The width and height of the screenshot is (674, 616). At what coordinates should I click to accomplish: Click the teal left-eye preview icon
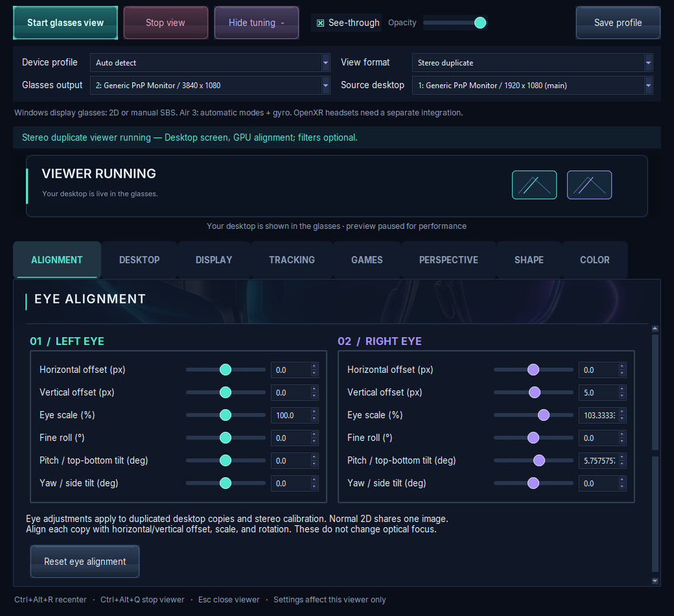pyautogui.click(x=534, y=185)
